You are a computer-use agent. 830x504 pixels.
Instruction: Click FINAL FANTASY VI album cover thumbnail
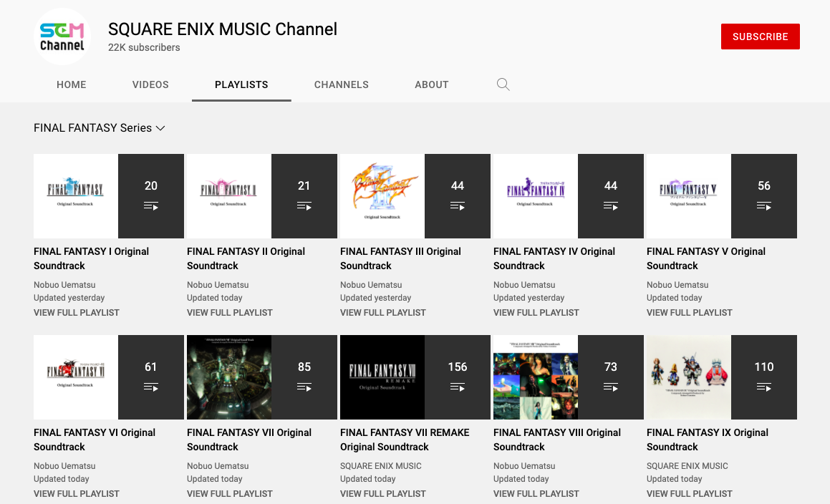point(76,377)
